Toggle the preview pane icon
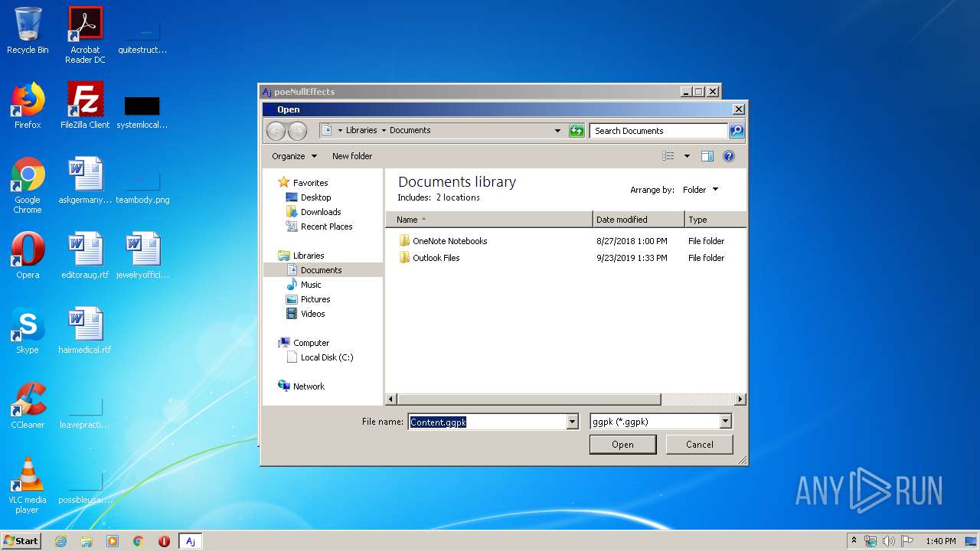980x551 pixels. click(x=707, y=156)
